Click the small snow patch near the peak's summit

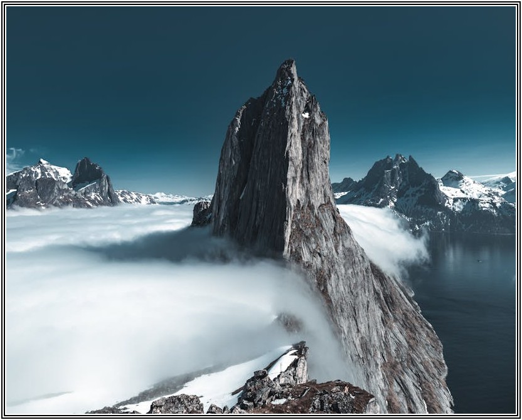306,115
